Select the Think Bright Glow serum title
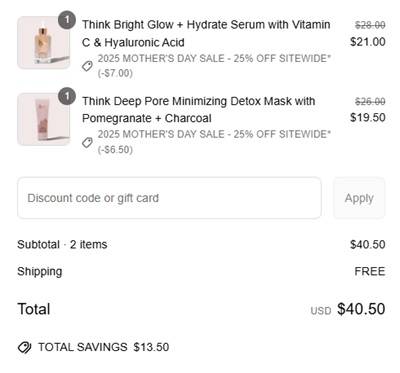Viewport: 400px width, 373px height. coord(206,33)
